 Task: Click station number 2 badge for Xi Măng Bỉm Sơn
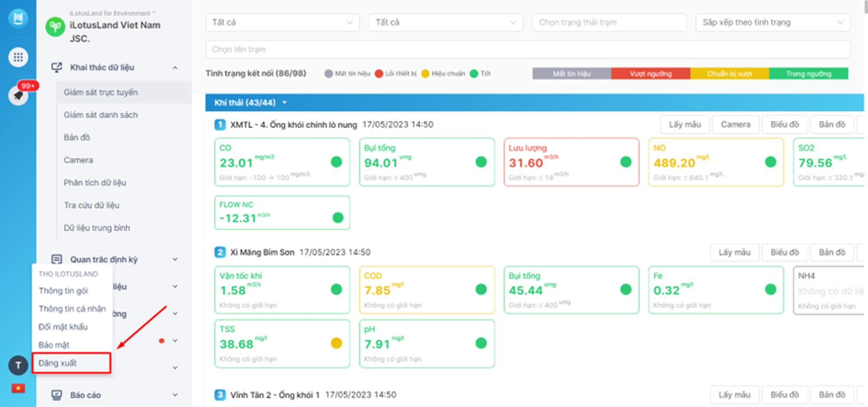click(220, 253)
